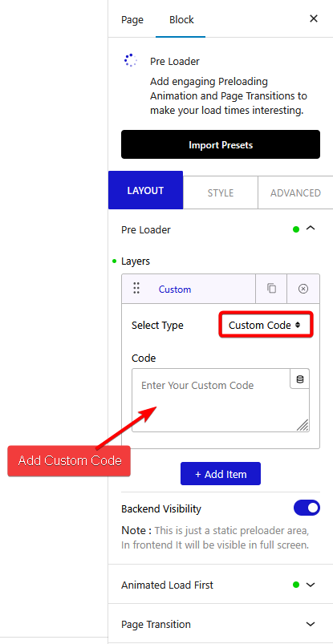Switch to the Page tab
The height and width of the screenshot is (644, 333).
pos(132,19)
